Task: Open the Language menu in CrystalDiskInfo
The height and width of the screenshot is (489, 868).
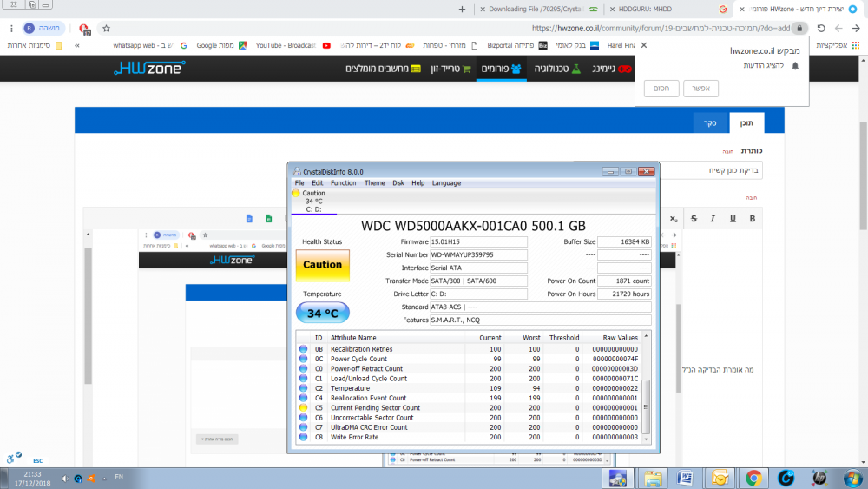Action: (x=446, y=182)
